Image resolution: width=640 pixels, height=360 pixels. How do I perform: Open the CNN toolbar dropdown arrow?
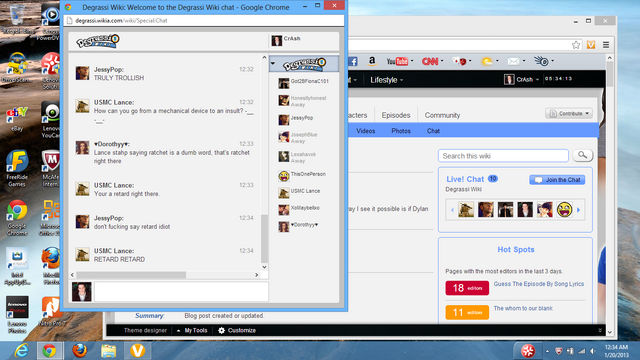coord(442,61)
